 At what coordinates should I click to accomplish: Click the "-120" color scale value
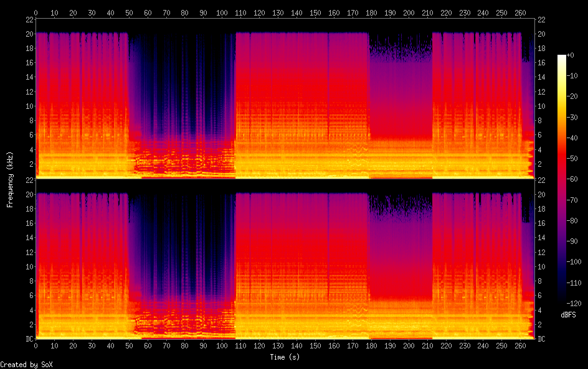click(x=574, y=304)
